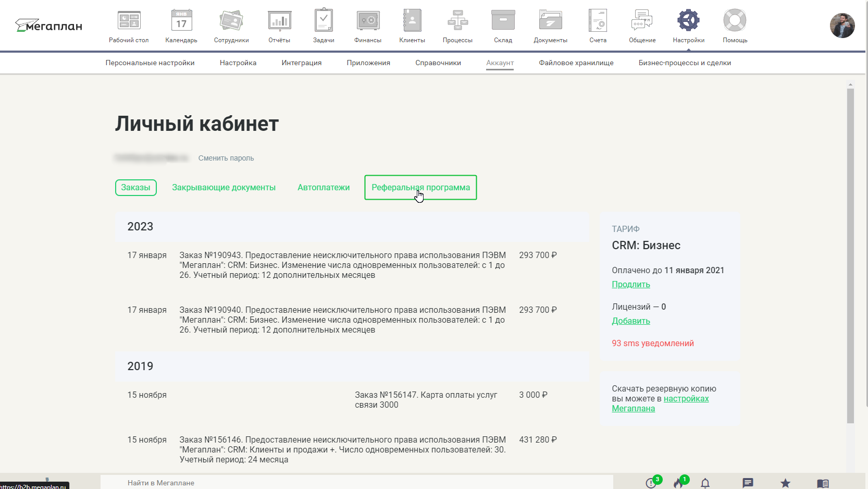Open the user profile avatar
The width and height of the screenshot is (868, 489).
(x=842, y=26)
